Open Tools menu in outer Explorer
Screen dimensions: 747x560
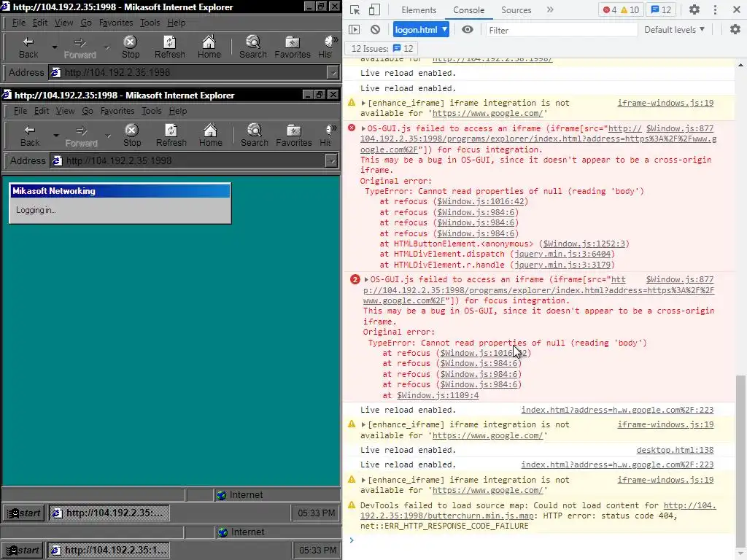tap(150, 23)
